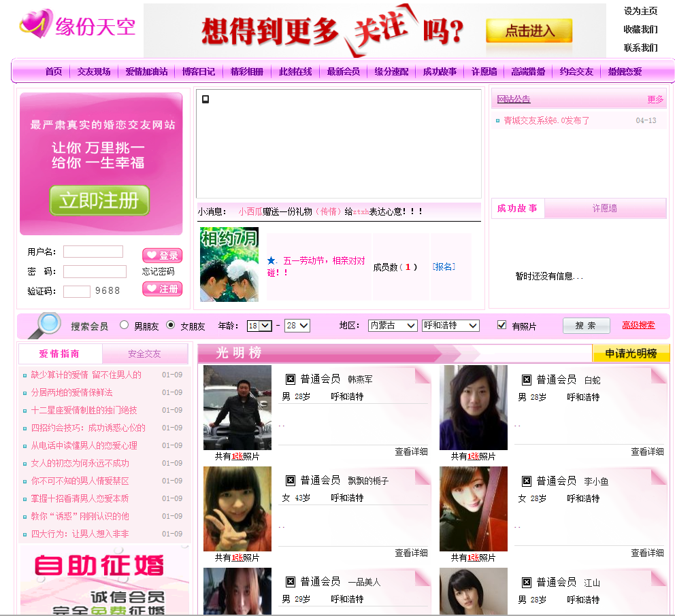This screenshot has width=675, height=616.
Task: Open 许愿墙 in the navigation bar
Action: pyautogui.click(x=484, y=71)
